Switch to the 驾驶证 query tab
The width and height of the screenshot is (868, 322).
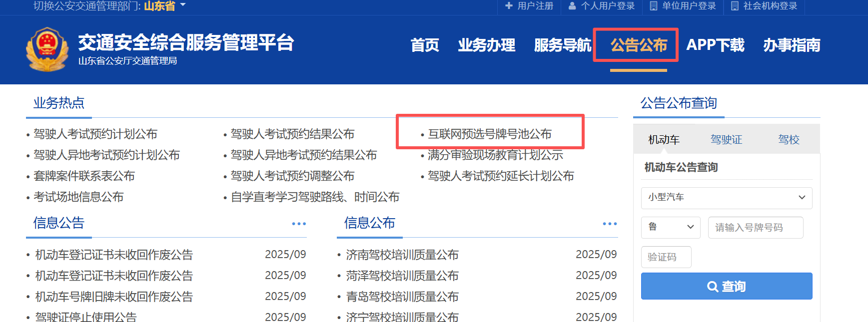pyautogui.click(x=726, y=140)
